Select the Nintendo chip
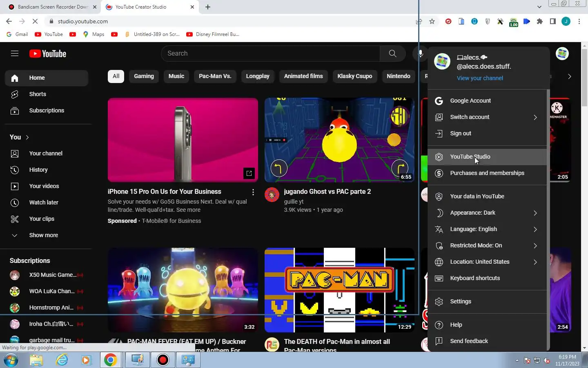 pos(399,76)
